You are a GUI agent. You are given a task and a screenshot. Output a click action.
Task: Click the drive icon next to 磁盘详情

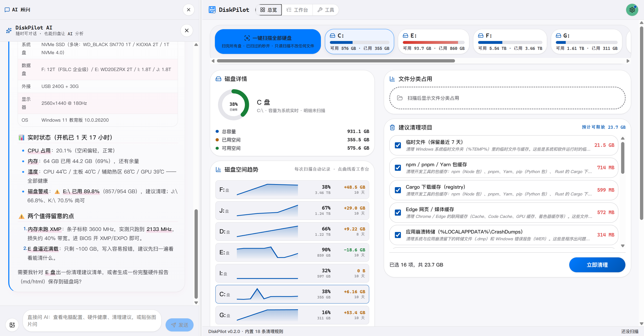coord(218,79)
